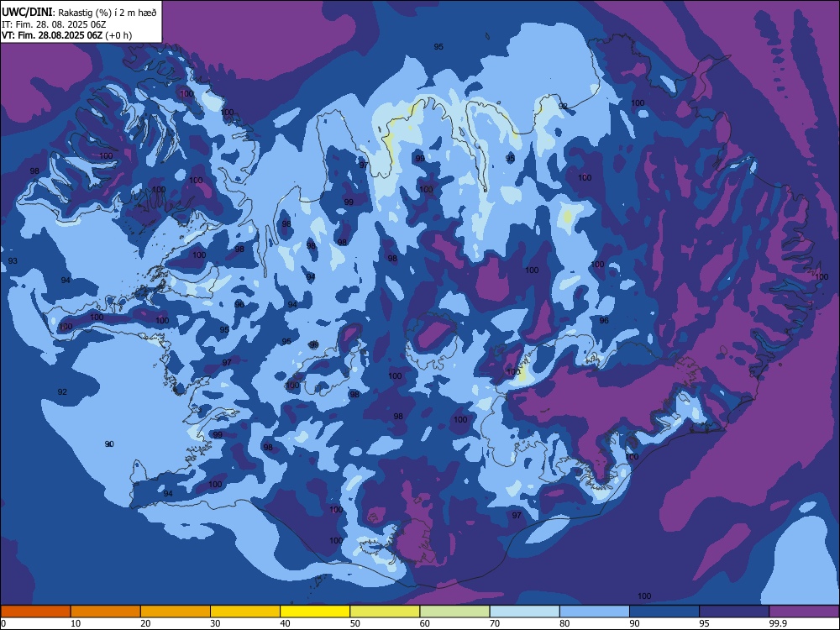Click the 20–30 amber legend swatch
The height and width of the screenshot is (630, 840).
176,612
